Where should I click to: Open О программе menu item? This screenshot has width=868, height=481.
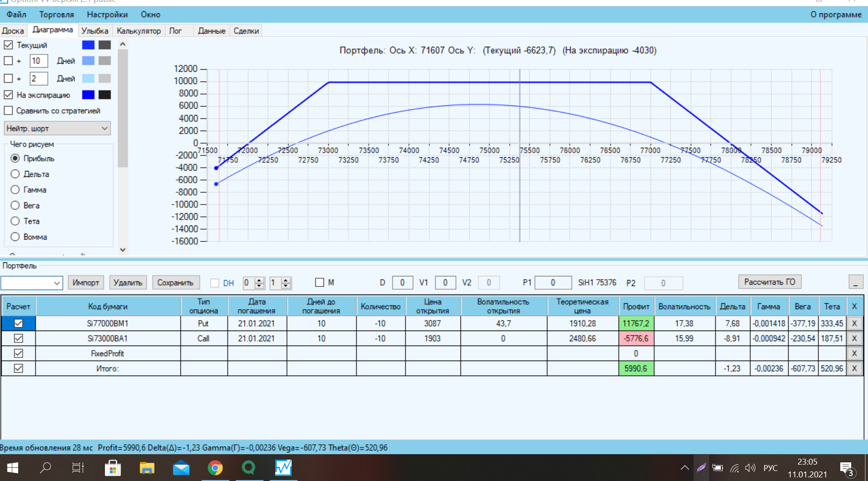click(x=836, y=15)
